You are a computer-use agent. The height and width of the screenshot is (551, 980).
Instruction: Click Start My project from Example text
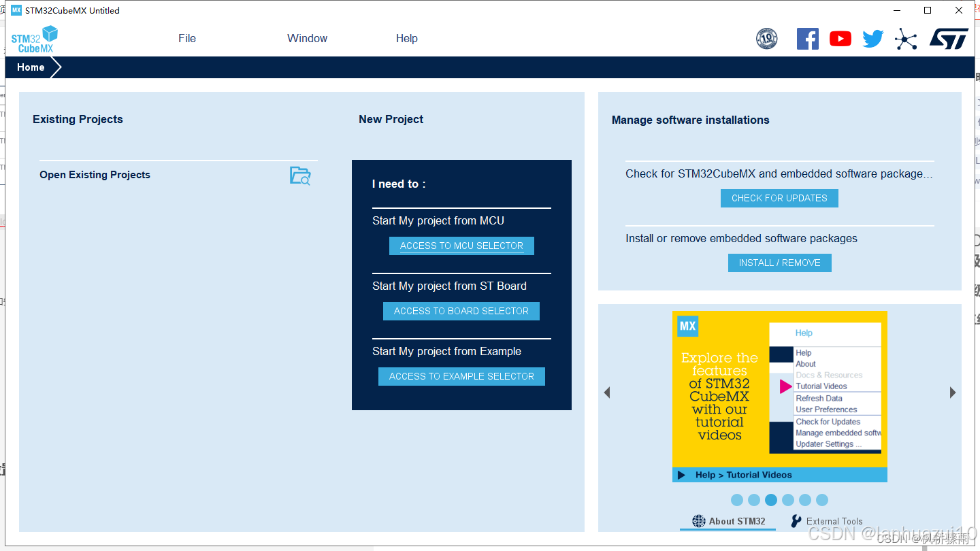(446, 351)
